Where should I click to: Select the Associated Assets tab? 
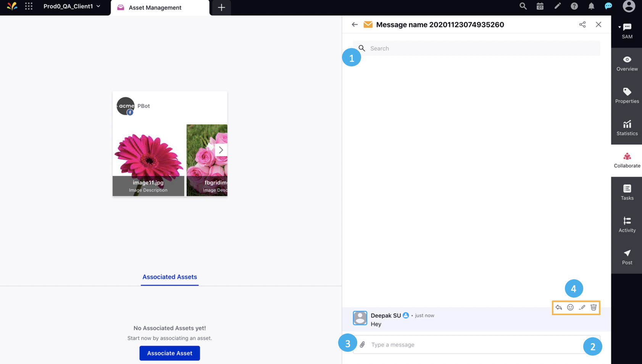[169, 277]
